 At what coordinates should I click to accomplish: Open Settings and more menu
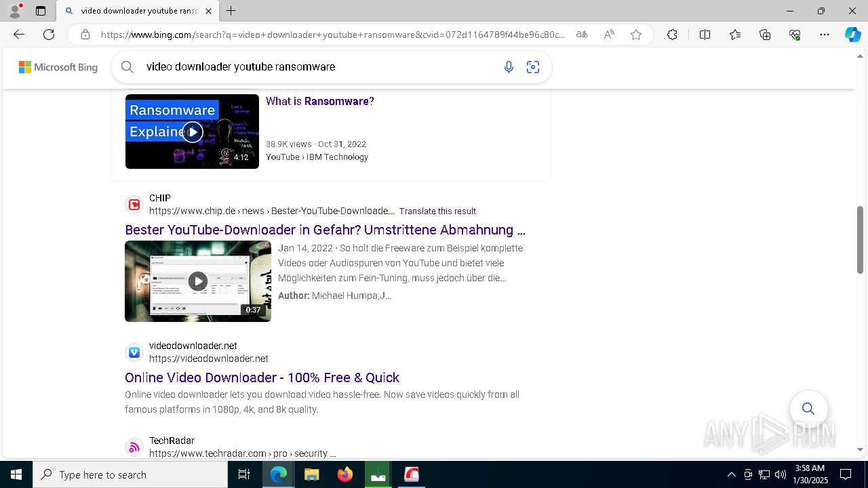click(825, 35)
